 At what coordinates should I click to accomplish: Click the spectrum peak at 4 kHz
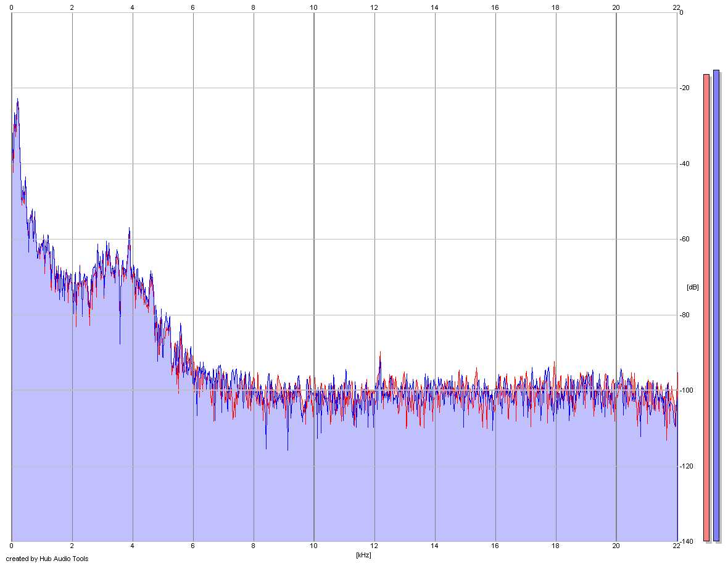pos(130,229)
